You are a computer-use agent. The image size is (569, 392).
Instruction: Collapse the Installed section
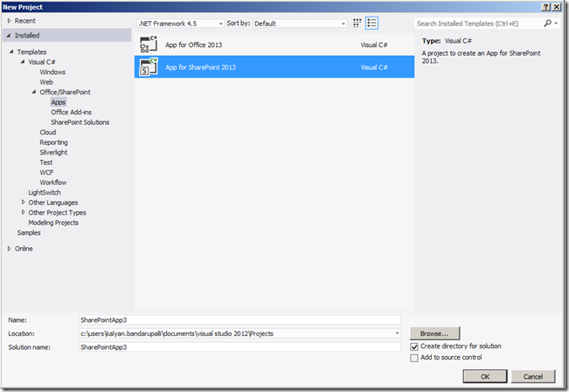9,36
